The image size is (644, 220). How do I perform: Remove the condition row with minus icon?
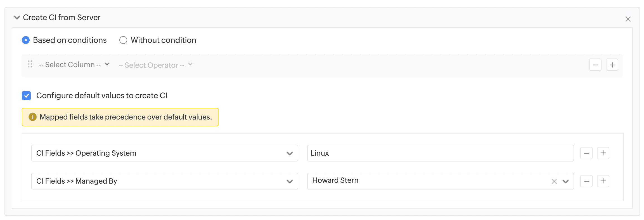coord(595,65)
